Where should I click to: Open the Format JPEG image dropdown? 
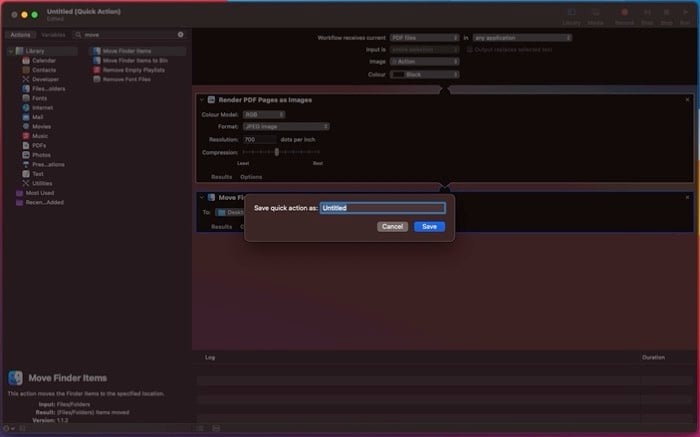pos(286,127)
